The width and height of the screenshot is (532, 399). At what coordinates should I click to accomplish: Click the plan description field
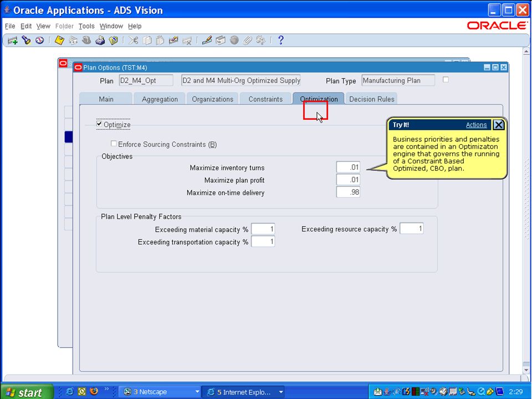pyautogui.click(x=241, y=80)
